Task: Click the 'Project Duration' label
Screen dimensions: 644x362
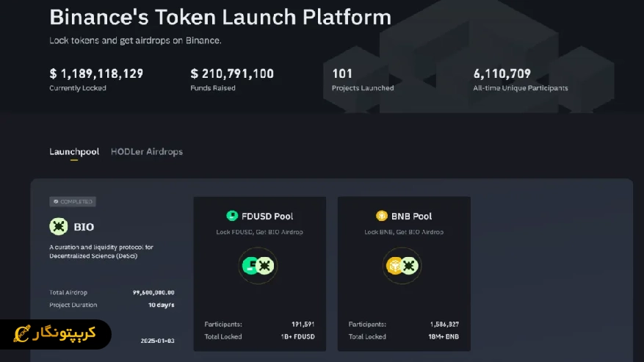Action: click(x=73, y=305)
